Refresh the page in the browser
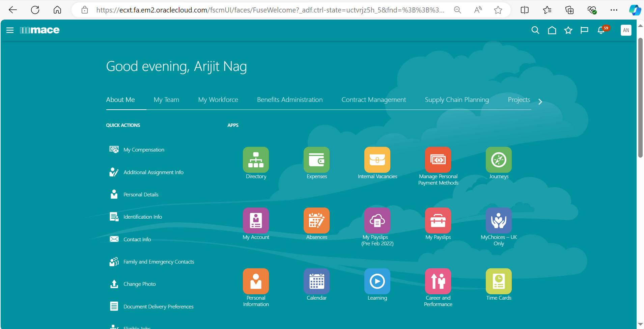The width and height of the screenshot is (644, 329). click(x=35, y=10)
